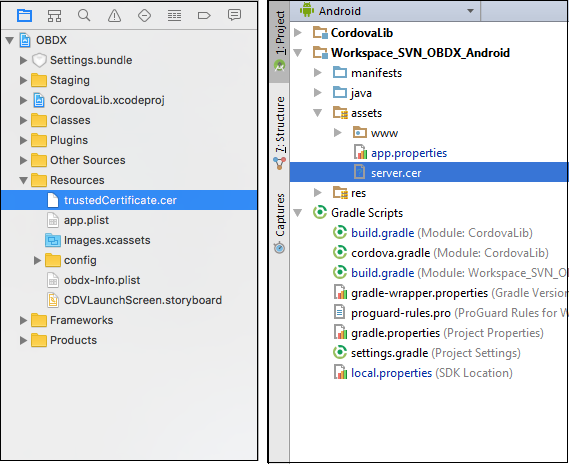
Task: Open the Xcode issue navigator warning icon
Action: pos(114,15)
